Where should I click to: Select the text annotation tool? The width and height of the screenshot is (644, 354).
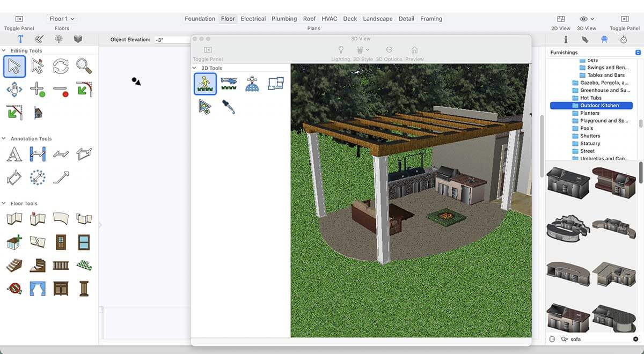pyautogui.click(x=14, y=154)
